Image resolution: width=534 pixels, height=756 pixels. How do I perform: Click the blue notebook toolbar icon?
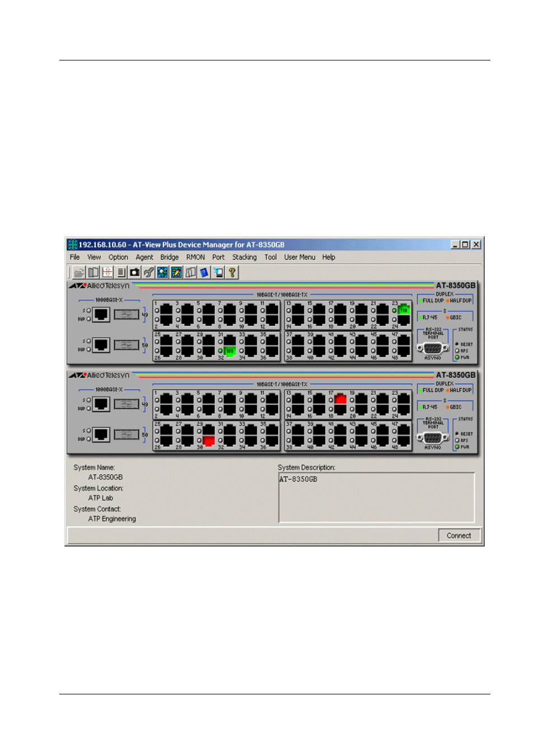coord(204,273)
